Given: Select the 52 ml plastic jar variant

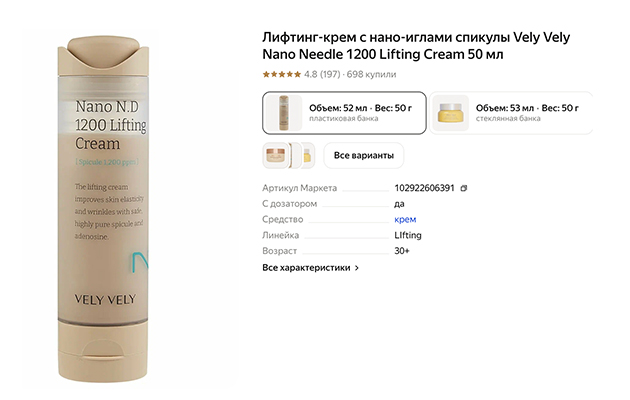Looking at the screenshot, I should (344, 113).
